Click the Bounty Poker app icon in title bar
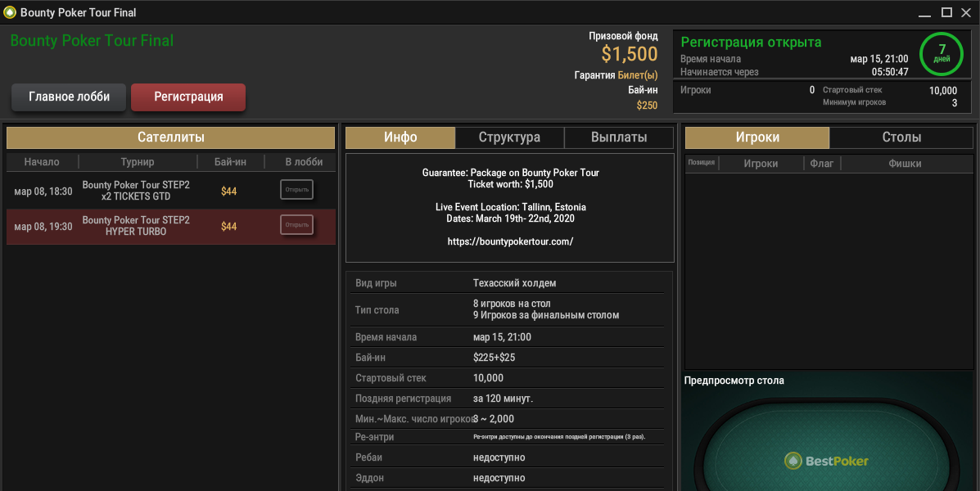980x491 pixels. [10, 12]
